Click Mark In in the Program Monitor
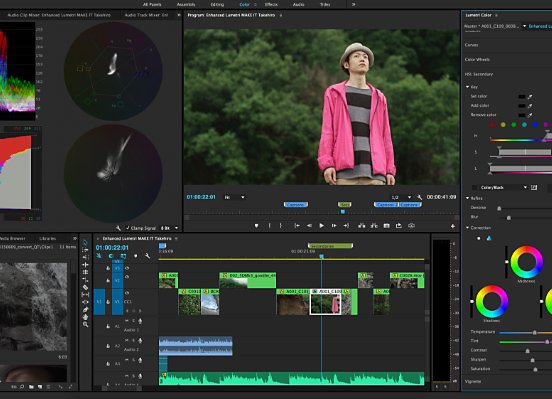Viewport: 552px width, 399px height. (270, 226)
